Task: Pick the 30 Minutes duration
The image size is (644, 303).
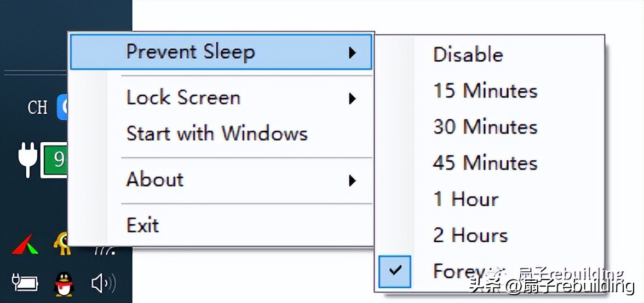Action: coord(485,127)
